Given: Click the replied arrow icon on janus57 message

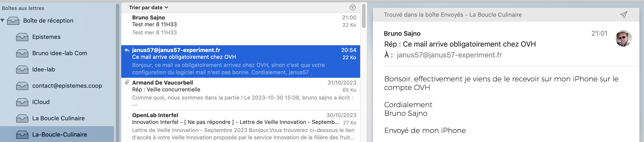Looking at the screenshot, I should pyautogui.click(x=127, y=50).
